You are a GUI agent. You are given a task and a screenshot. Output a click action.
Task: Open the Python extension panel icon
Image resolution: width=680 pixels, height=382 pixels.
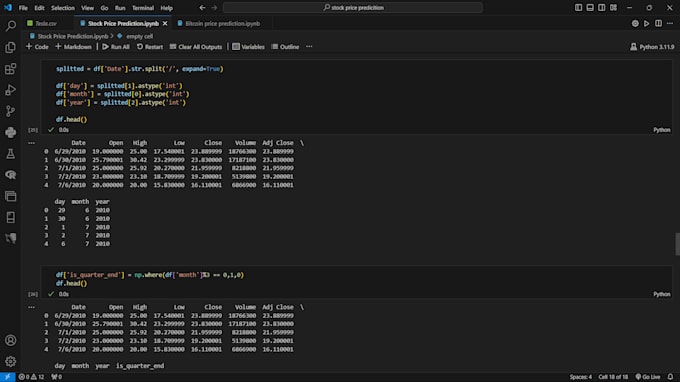10,132
